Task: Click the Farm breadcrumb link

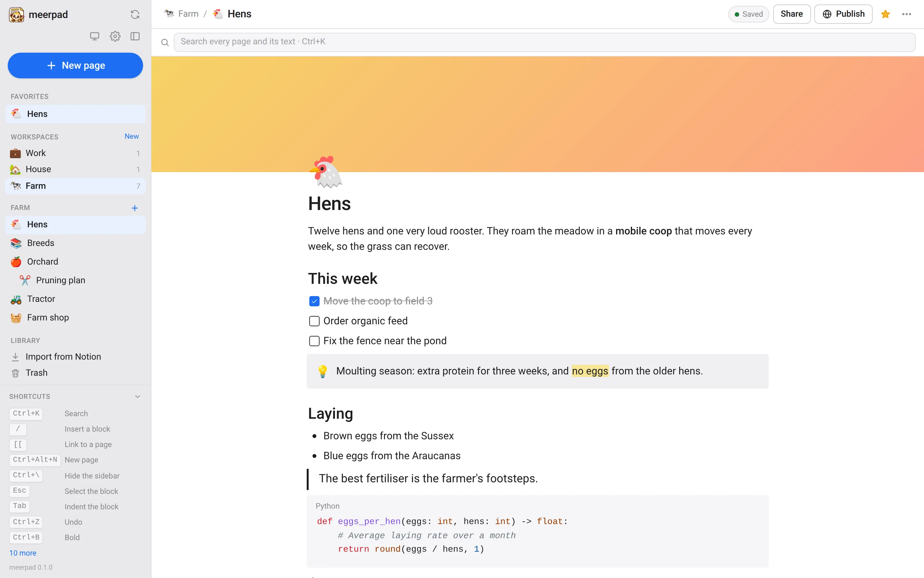Action: (181, 14)
